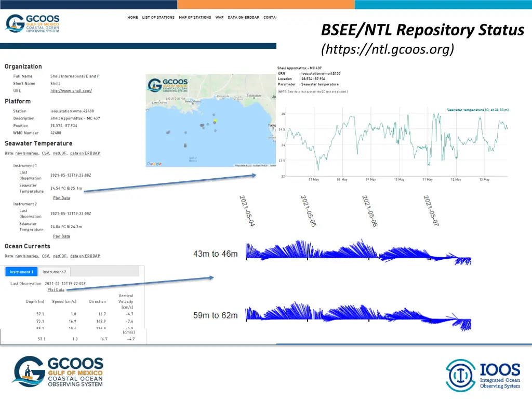Select the Instrument 1 tab
The image size is (532, 399).
pos(21,272)
